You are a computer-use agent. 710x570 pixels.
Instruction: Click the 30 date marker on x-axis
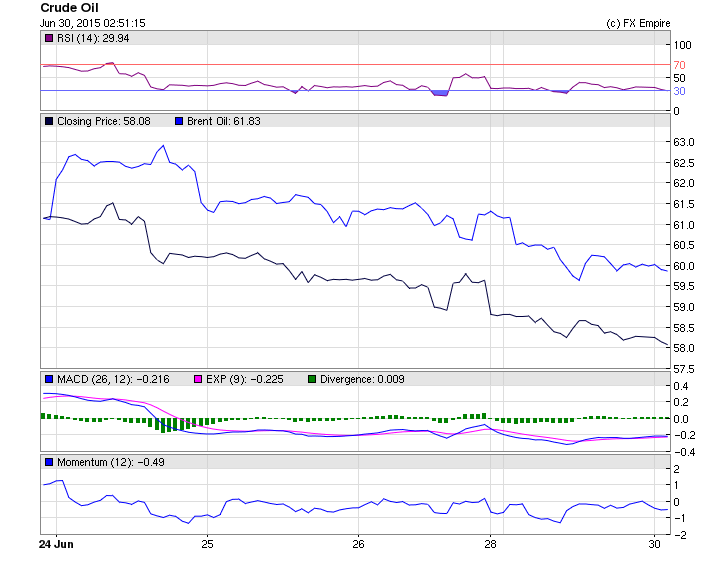(x=654, y=544)
